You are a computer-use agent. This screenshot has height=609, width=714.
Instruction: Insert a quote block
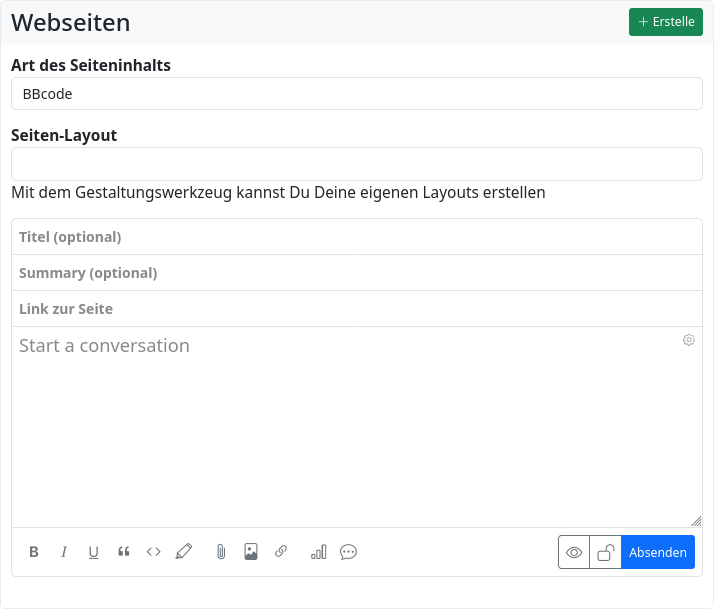click(x=123, y=552)
